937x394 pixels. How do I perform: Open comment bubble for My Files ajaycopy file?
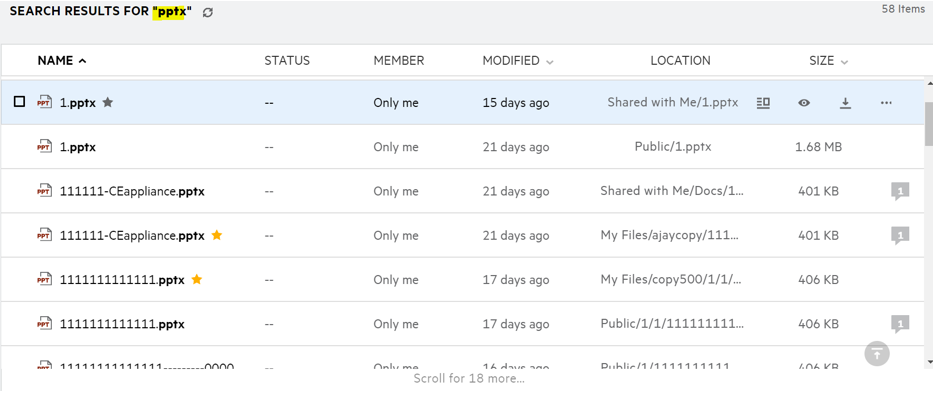[x=900, y=236]
